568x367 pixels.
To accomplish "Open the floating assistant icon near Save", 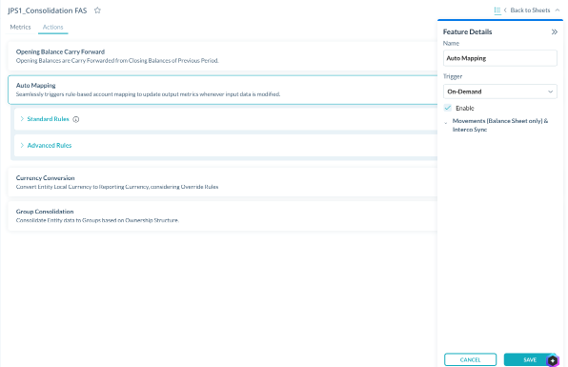I will 552,360.
